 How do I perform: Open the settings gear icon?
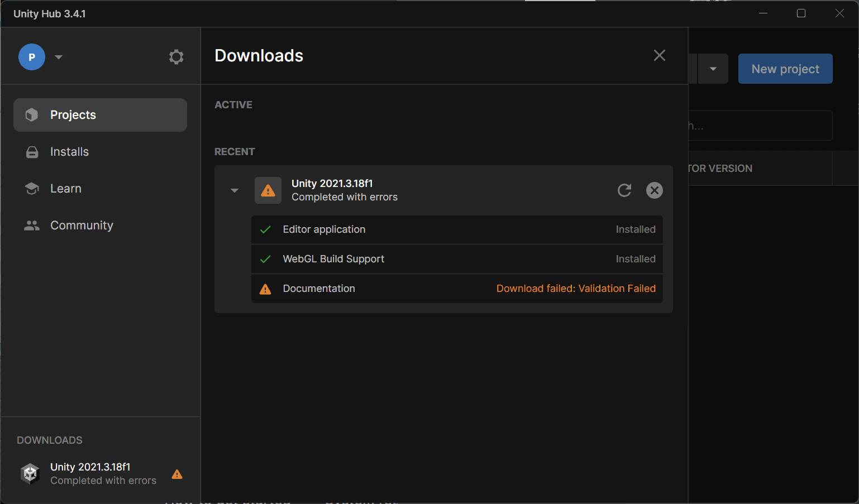tap(176, 57)
